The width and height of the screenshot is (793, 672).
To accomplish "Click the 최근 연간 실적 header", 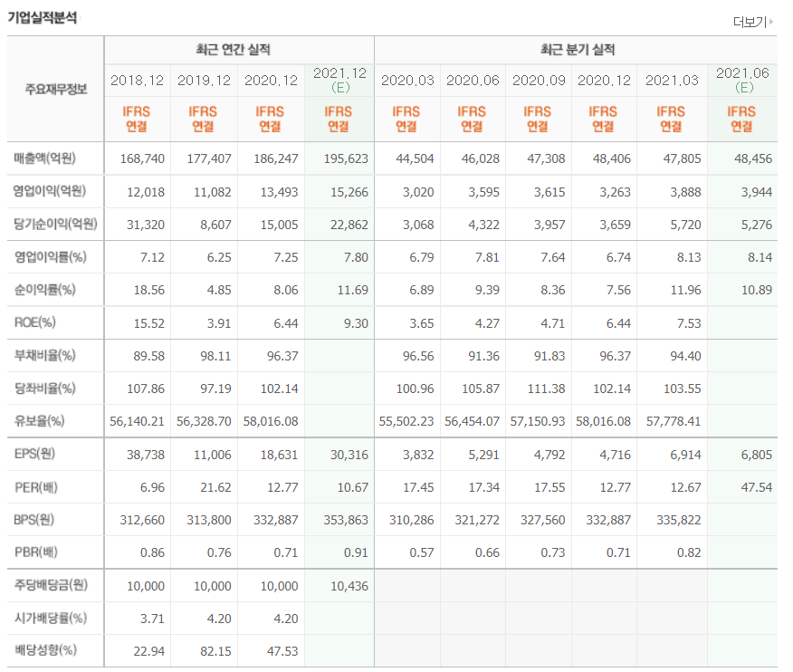I will (x=234, y=50).
